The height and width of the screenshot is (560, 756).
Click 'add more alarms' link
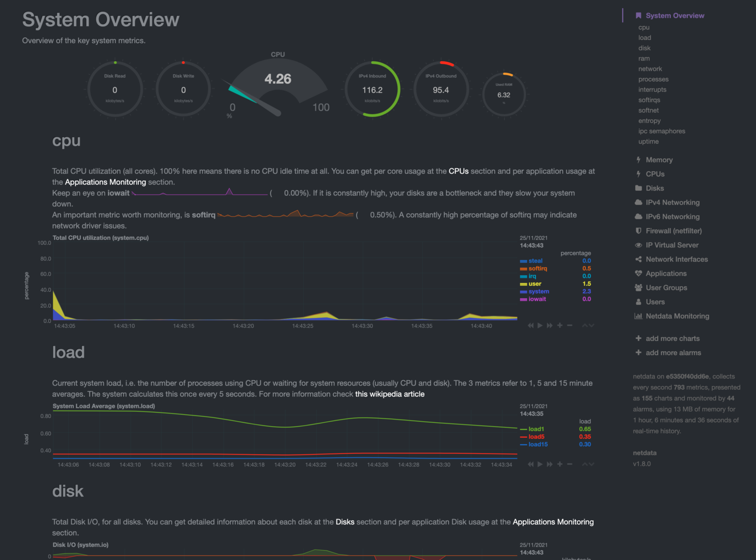[673, 353]
